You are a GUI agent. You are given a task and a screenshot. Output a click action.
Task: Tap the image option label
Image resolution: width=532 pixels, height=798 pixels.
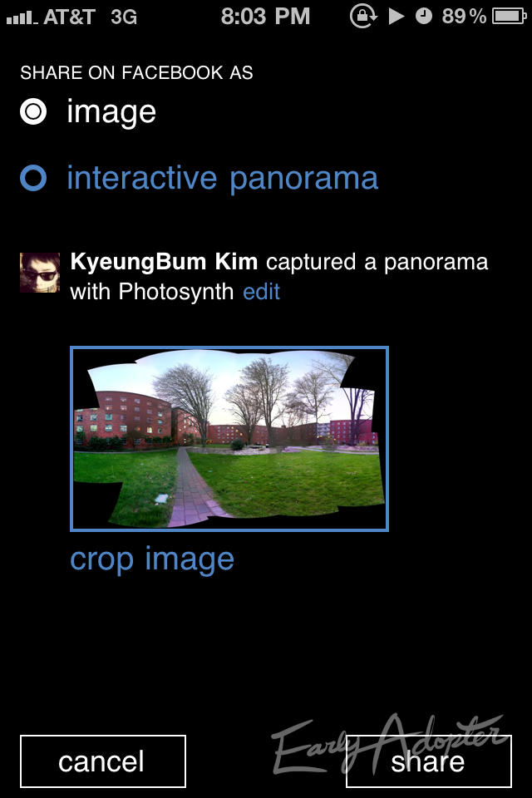111,112
